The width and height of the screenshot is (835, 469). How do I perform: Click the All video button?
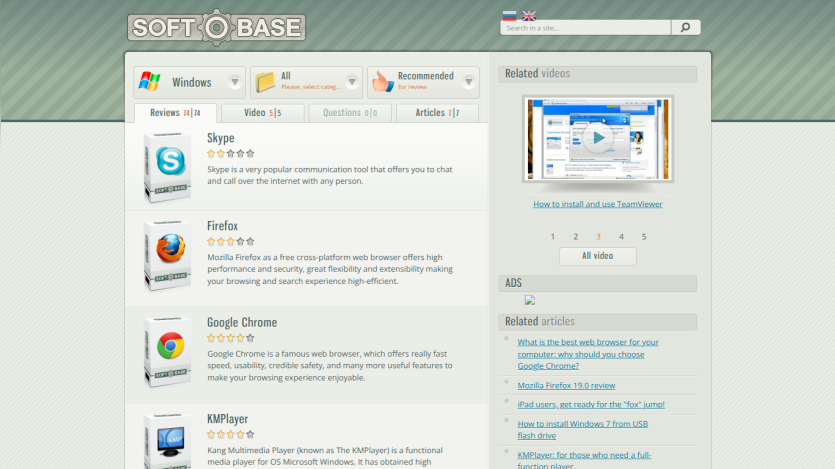597,256
